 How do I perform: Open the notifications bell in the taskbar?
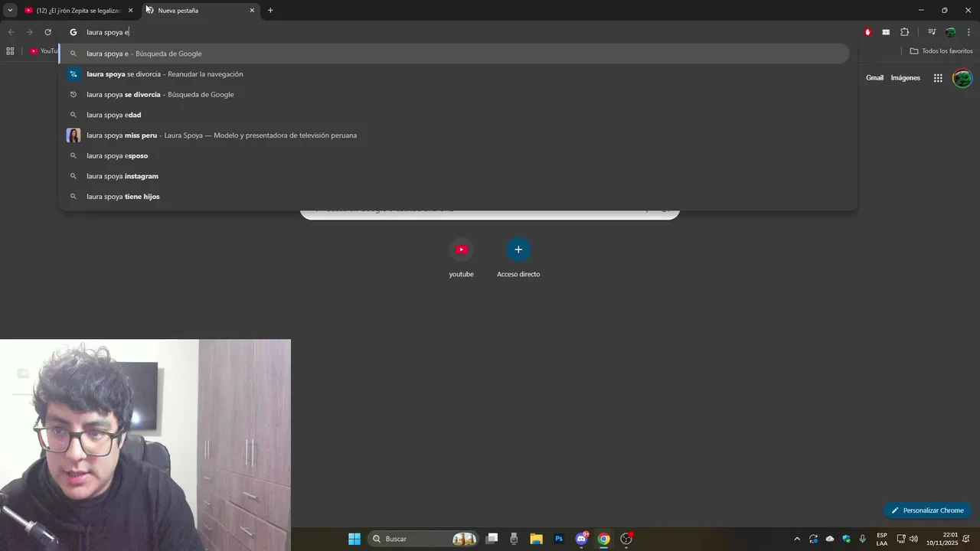(966, 539)
